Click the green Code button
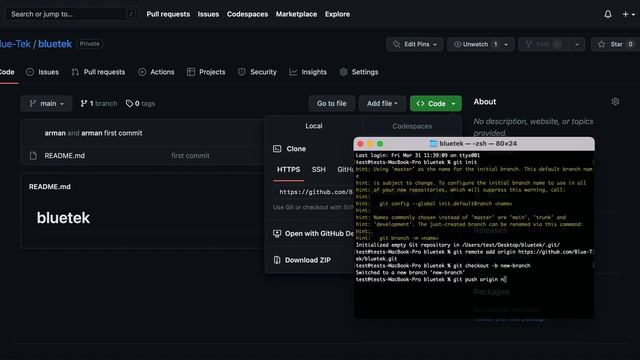Viewport: 640px width, 360px height. click(x=436, y=103)
